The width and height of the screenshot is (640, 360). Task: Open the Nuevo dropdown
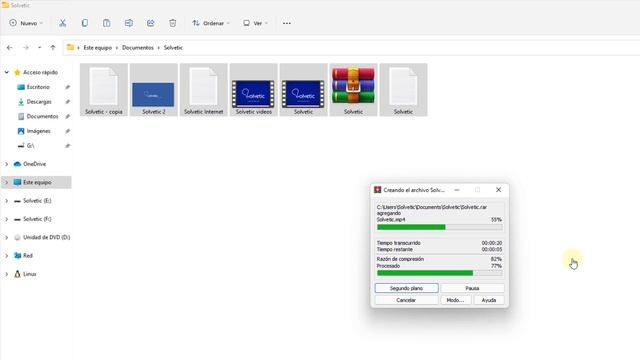26,23
